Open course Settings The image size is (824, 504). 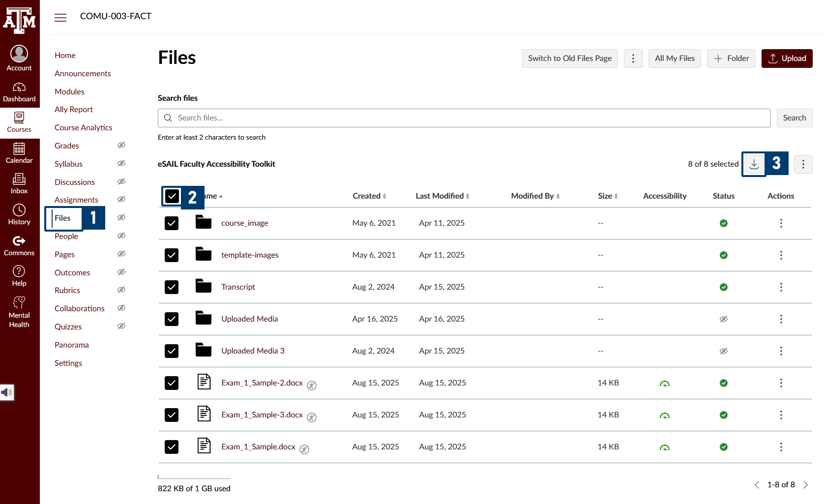click(68, 363)
